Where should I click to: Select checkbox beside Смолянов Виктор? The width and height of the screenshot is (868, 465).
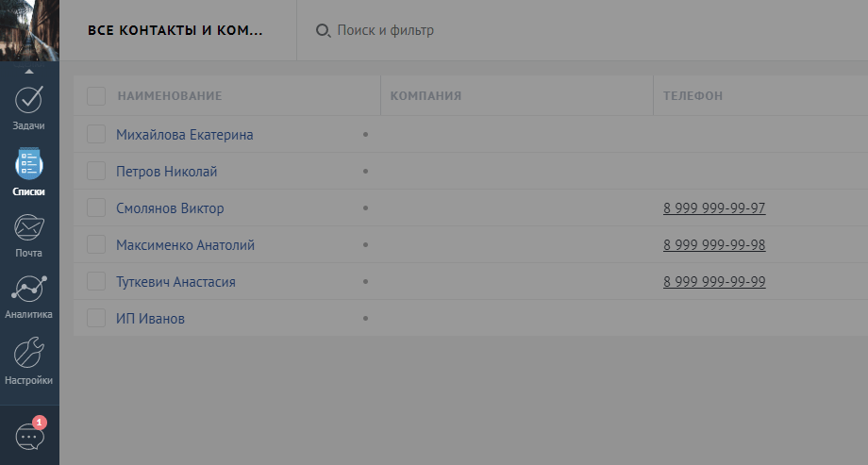[x=96, y=208]
